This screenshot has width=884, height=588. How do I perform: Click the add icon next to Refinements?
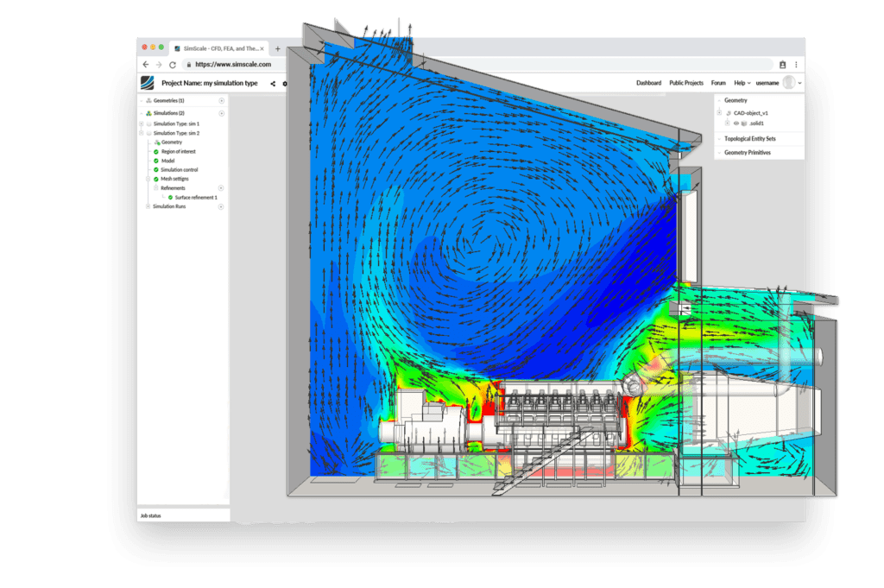pyautogui.click(x=221, y=187)
